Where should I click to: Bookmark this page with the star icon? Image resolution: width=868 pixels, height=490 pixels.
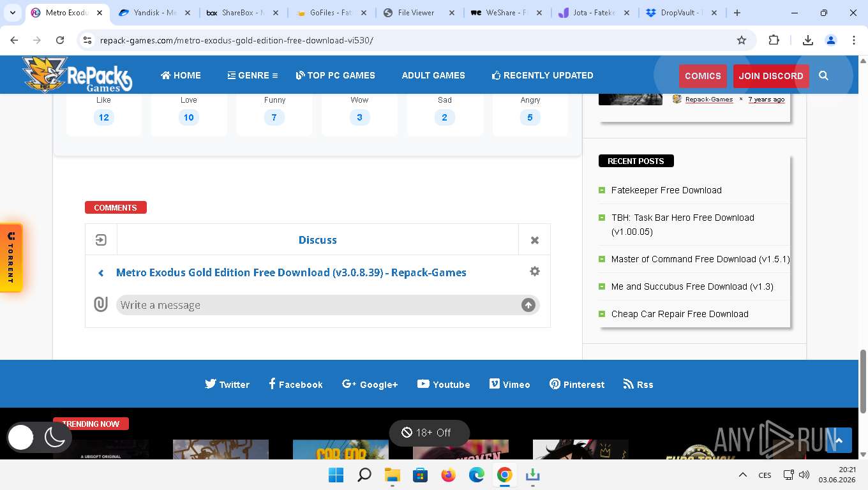(x=742, y=40)
